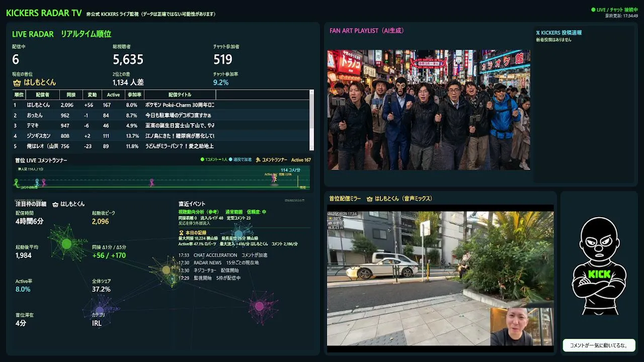Click the 17:33 CHAT ACCELERATION event
The image size is (644, 362).
(223, 255)
